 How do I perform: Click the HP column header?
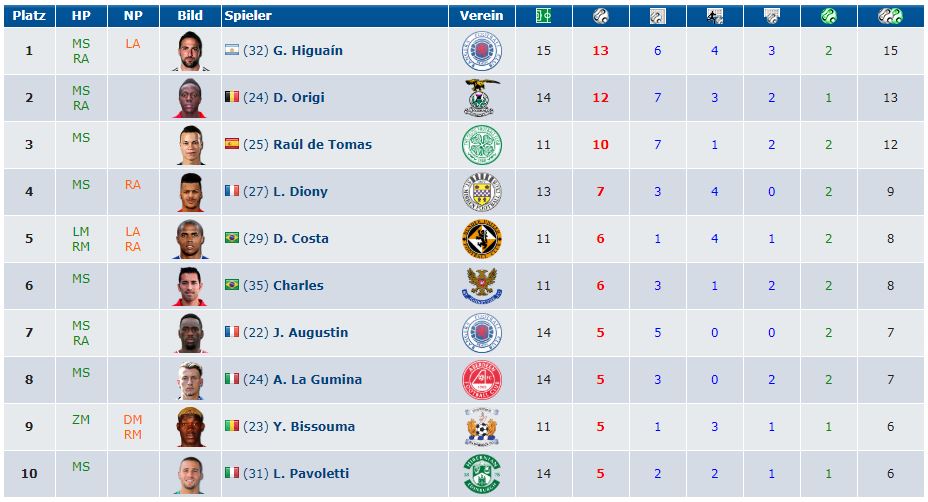(x=81, y=16)
